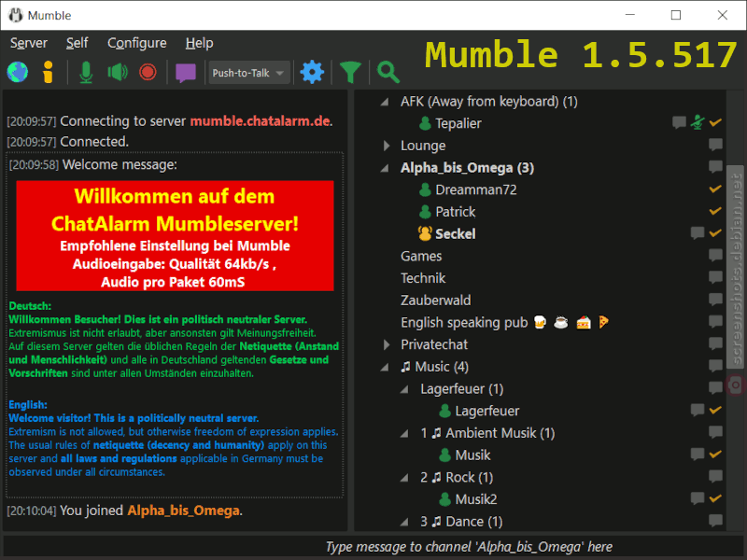This screenshot has width=747, height=560.
Task: Toggle self-deafen with the speaker icon
Action: tap(118, 73)
